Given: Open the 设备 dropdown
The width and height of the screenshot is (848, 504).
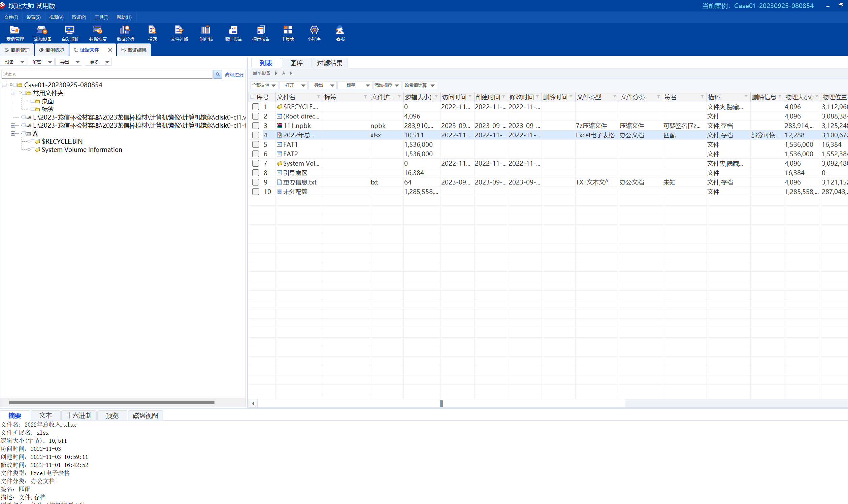Looking at the screenshot, I should pyautogui.click(x=13, y=62).
